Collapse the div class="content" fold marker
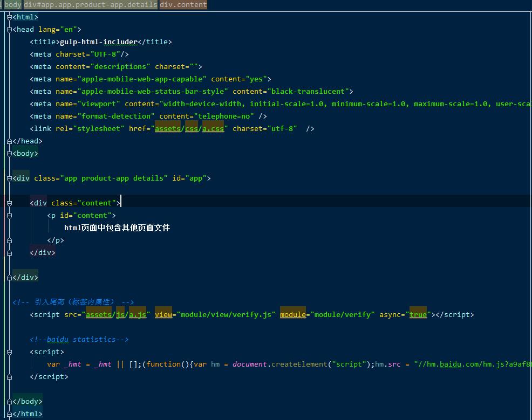Image resolution: width=532 pixels, height=420 pixels. 10,203
